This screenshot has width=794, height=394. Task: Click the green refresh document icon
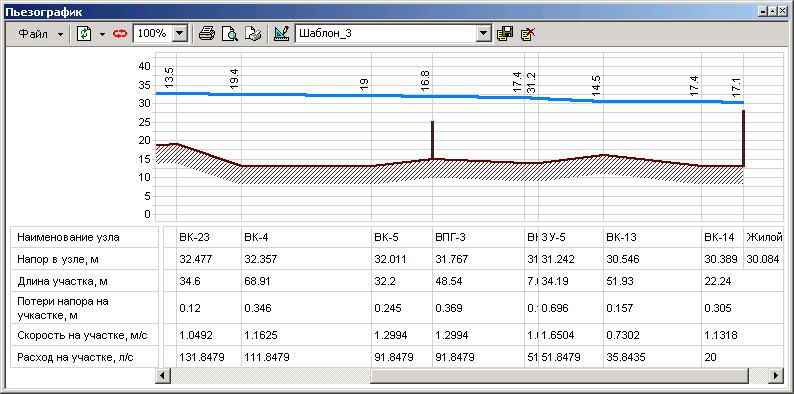click(84, 34)
